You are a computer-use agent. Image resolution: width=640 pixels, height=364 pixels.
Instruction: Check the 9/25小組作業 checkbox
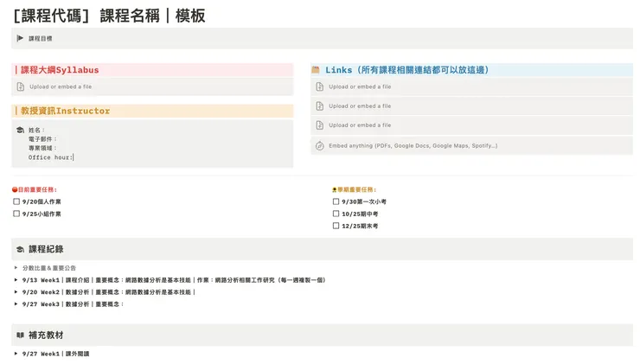pyautogui.click(x=16, y=214)
